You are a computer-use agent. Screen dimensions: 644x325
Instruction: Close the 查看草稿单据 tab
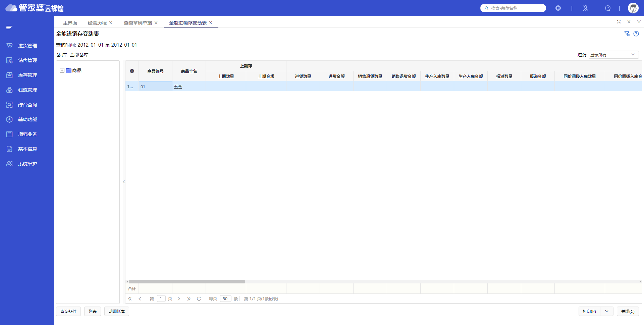pyautogui.click(x=156, y=23)
